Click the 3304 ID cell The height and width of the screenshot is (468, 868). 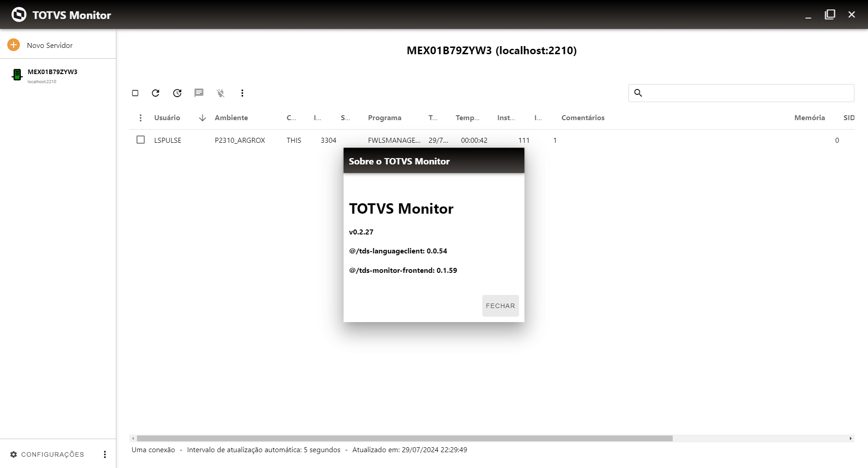pyautogui.click(x=328, y=140)
